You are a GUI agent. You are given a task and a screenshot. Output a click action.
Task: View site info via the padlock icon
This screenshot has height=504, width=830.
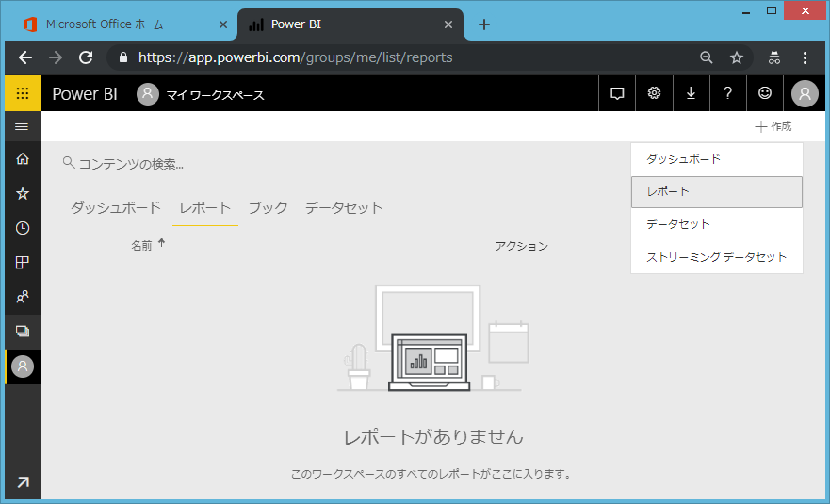[x=123, y=57]
